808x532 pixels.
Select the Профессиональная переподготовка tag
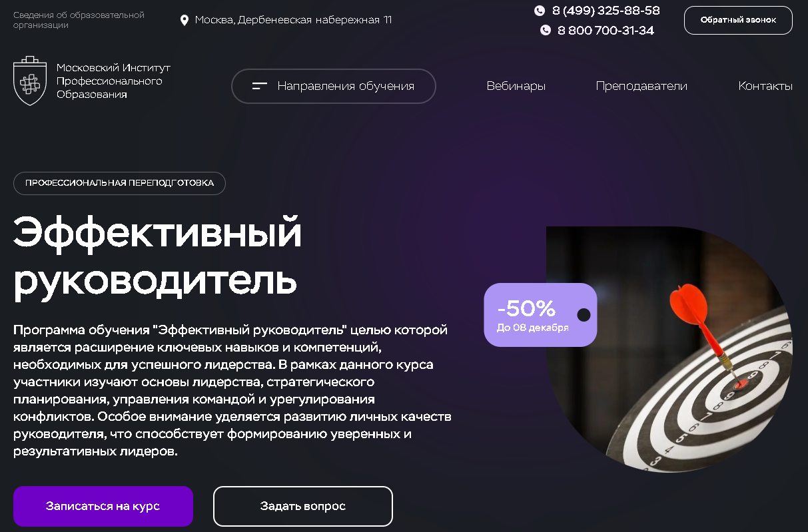coord(119,183)
